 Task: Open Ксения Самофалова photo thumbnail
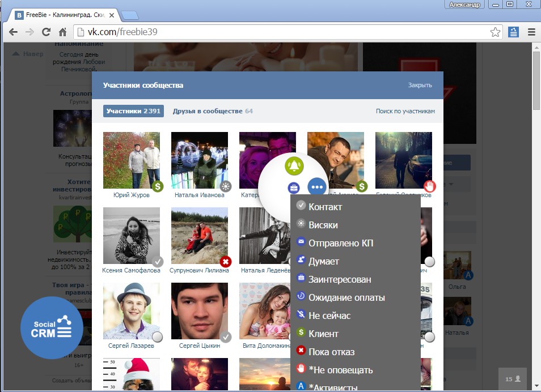(x=132, y=236)
